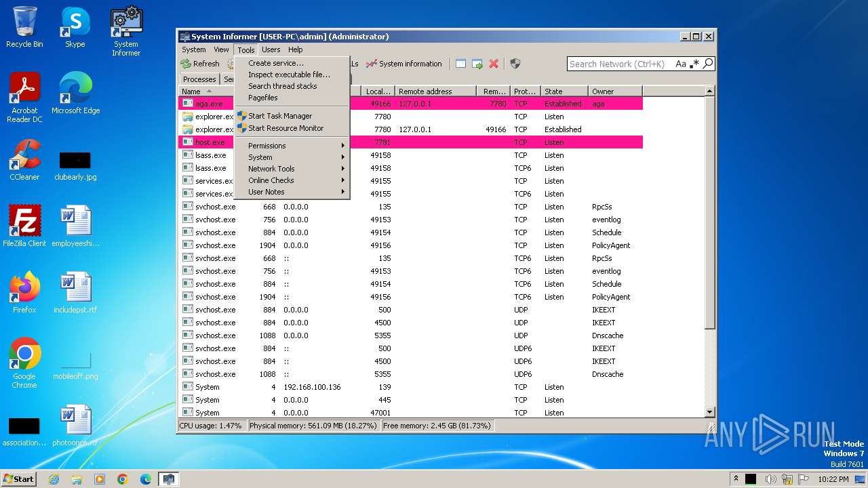Image resolution: width=868 pixels, height=488 pixels.
Task: Select Start Resource Monitor
Action: pyautogui.click(x=292, y=128)
